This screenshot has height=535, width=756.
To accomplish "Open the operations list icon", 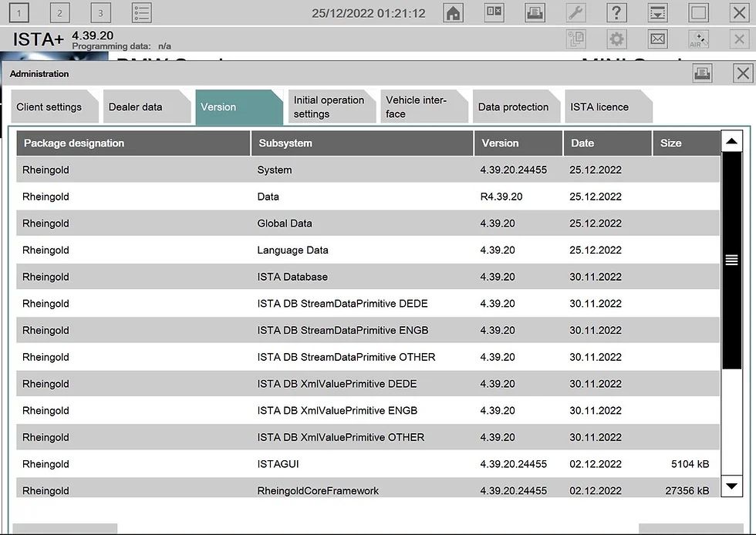I will click(142, 13).
